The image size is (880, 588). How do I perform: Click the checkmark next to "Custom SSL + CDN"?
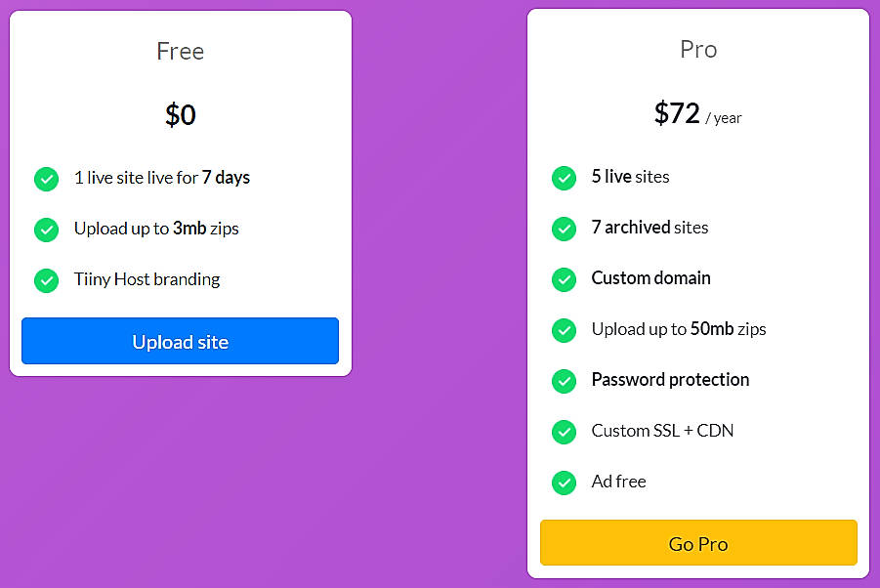pos(564,432)
